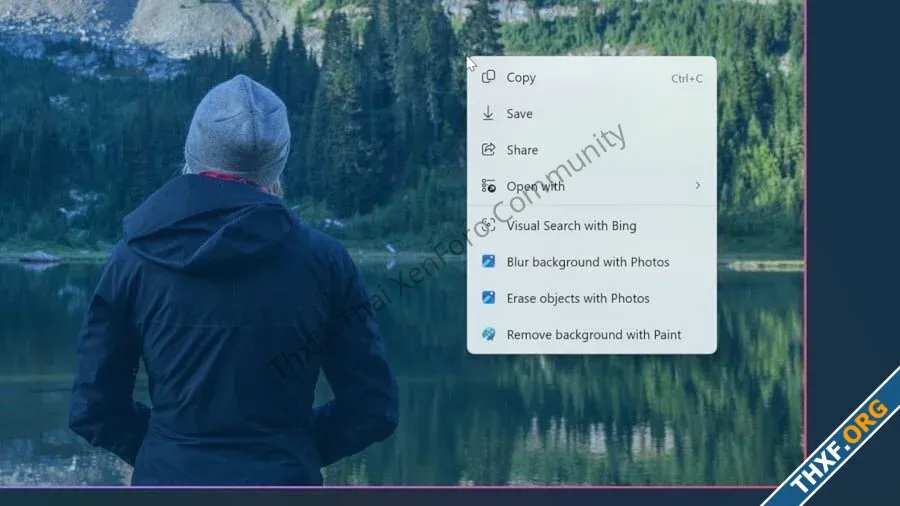Click the Share icon

pyautogui.click(x=488, y=149)
